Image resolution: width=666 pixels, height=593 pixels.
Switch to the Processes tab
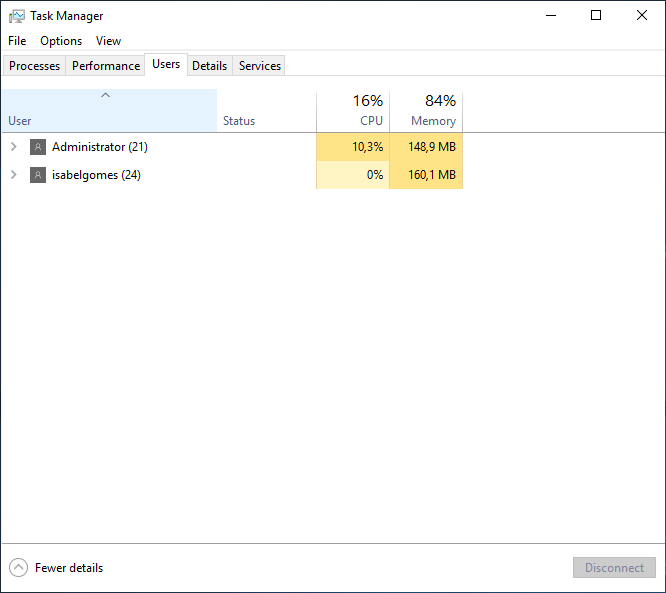click(x=35, y=66)
